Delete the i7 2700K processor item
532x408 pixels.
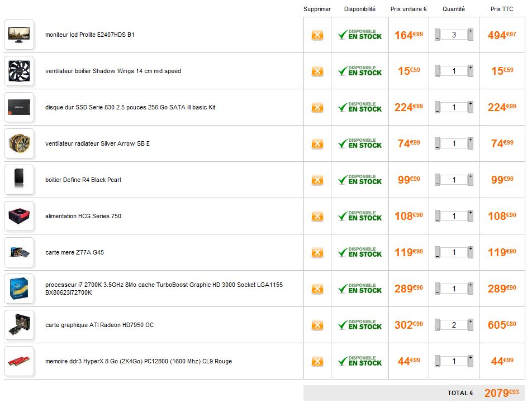tap(317, 289)
